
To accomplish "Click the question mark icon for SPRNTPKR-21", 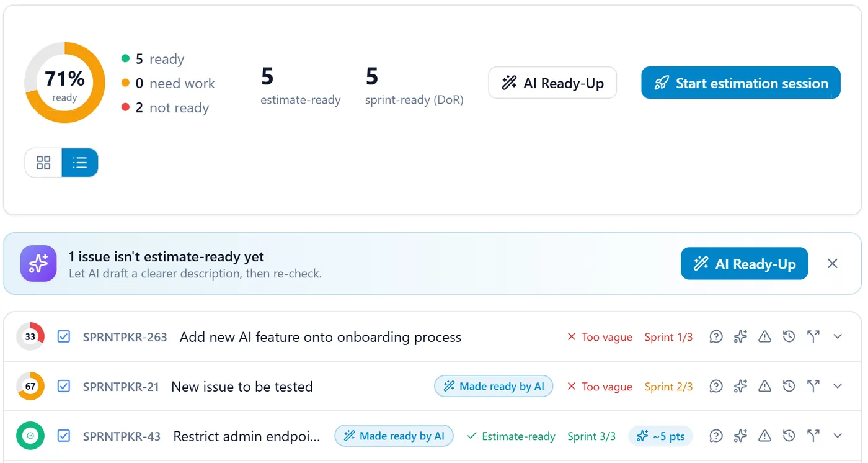I will tap(716, 387).
